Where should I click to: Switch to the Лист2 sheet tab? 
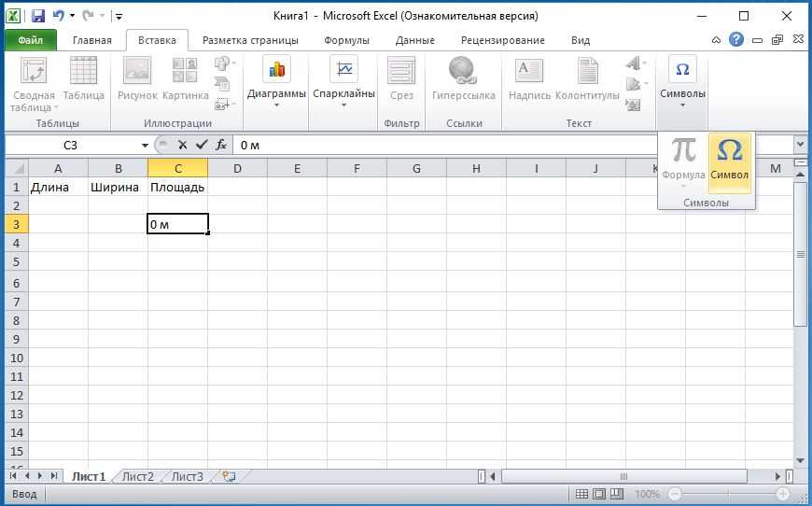click(x=137, y=476)
